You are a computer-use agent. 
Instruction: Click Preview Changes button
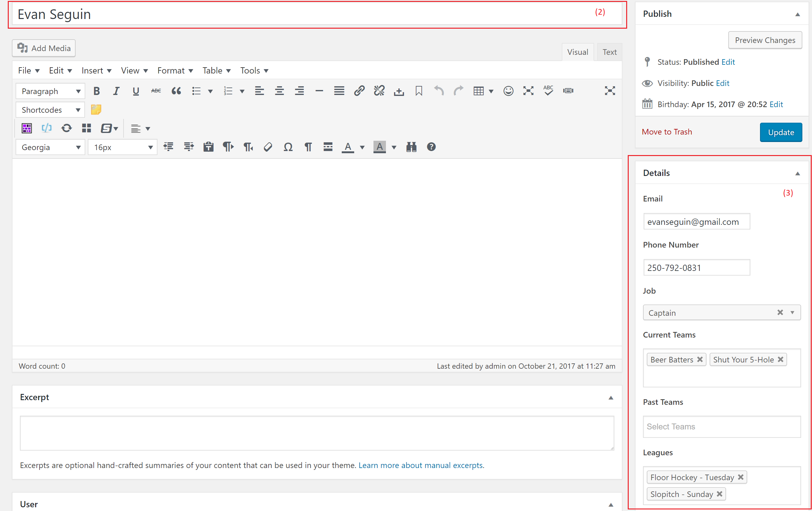pos(765,40)
